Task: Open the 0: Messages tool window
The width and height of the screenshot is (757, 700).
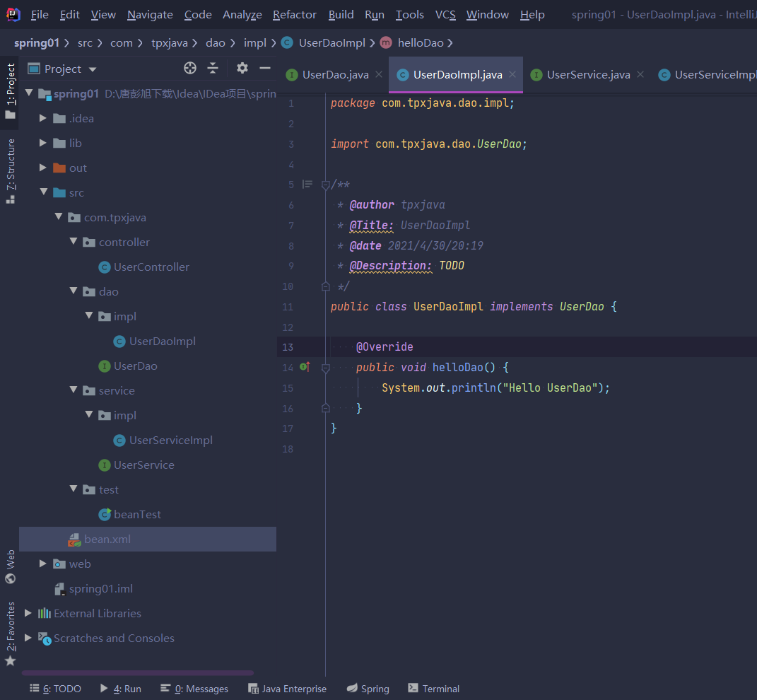Action: 194,689
